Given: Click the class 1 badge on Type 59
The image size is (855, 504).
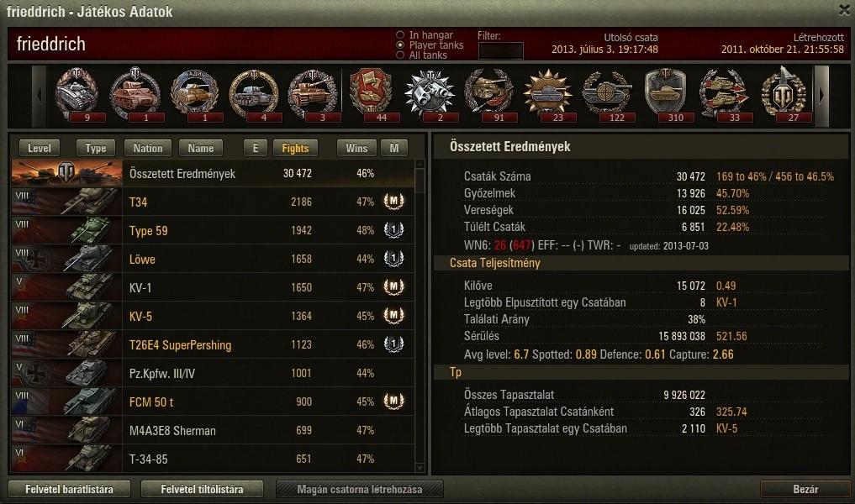Looking at the screenshot, I should point(393,230).
